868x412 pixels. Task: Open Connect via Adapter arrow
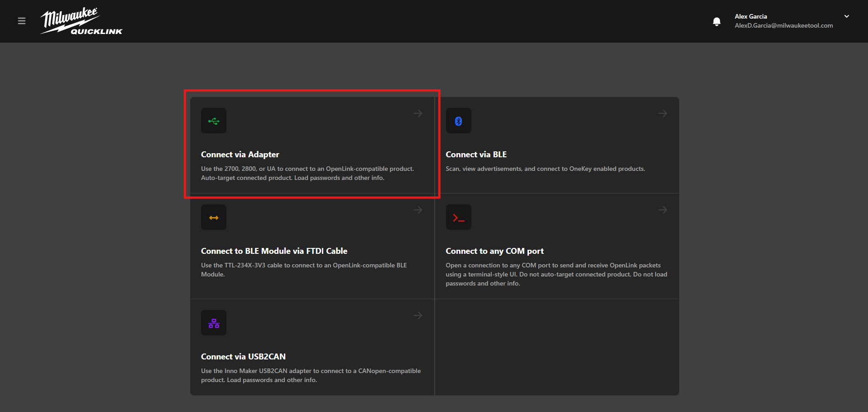(418, 113)
